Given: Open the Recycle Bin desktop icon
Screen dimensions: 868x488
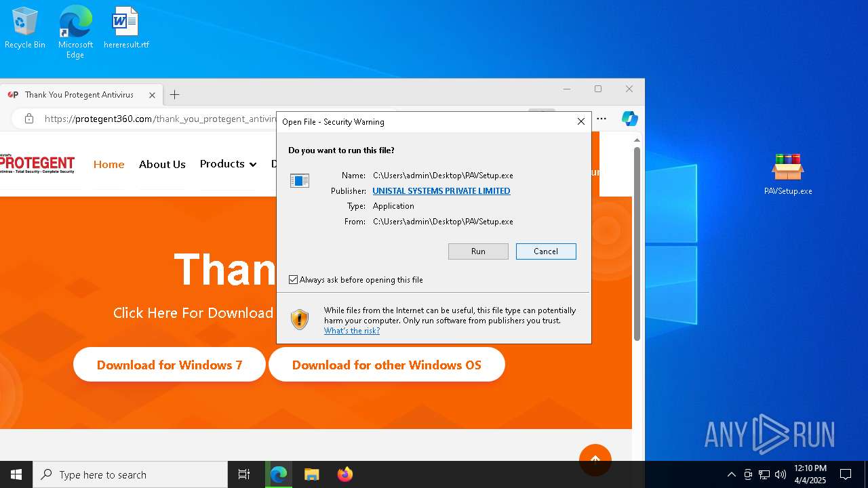Looking at the screenshot, I should tap(25, 28).
